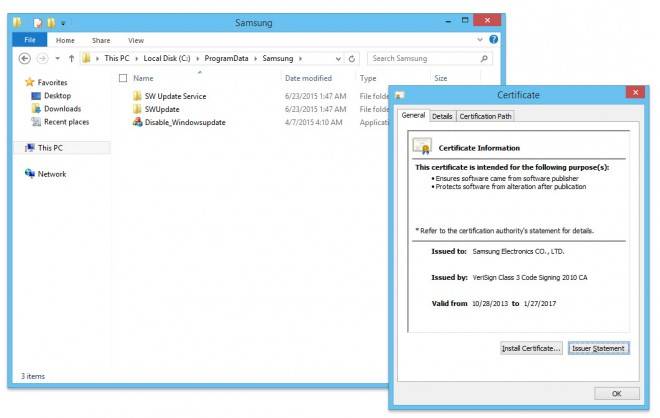This screenshot has width=660, height=418.
Task: Click the SW Update Service name text
Action: 176,96
